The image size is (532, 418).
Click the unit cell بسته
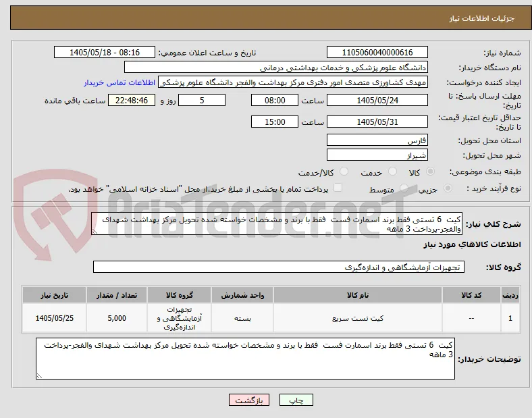point(242,318)
